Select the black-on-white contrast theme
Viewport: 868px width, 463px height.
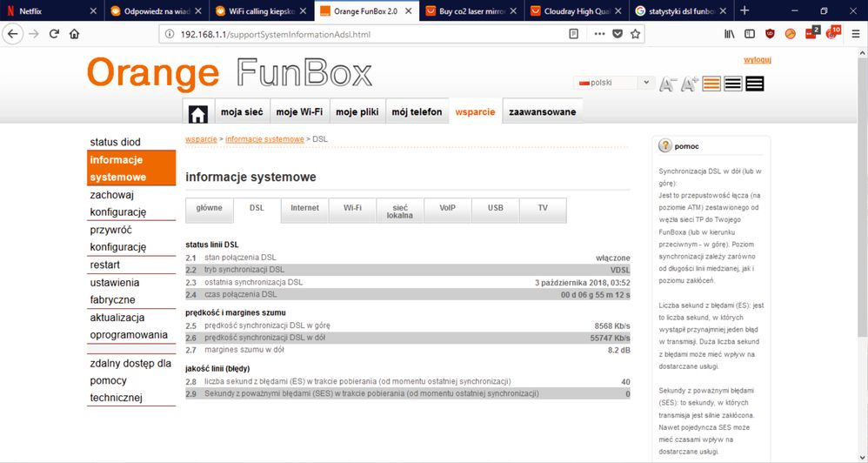(x=733, y=84)
